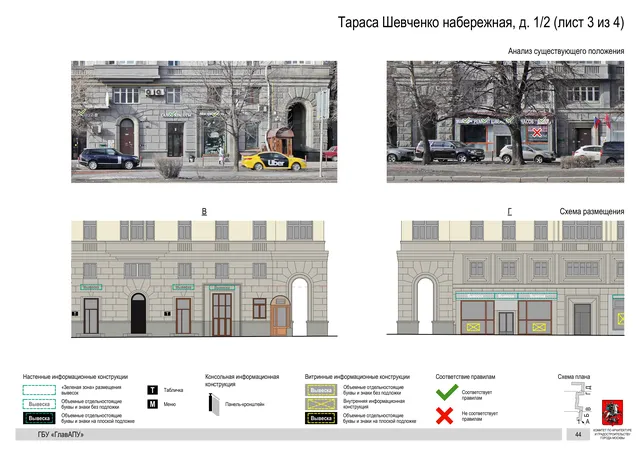Click the Панель-кронштейн bracket icon

(x=214, y=404)
